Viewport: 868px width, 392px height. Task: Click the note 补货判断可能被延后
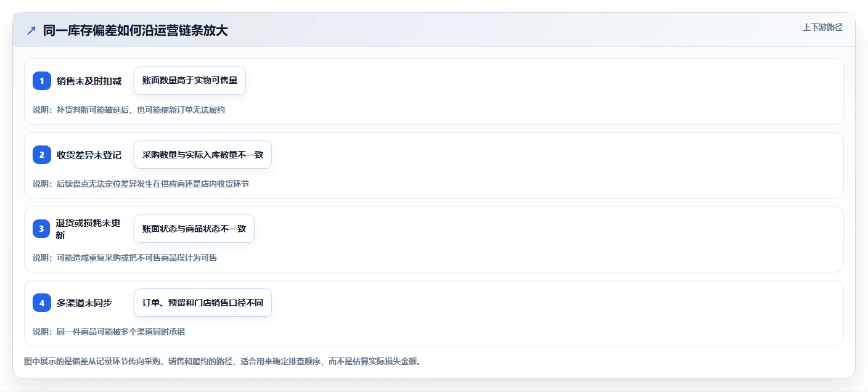129,110
